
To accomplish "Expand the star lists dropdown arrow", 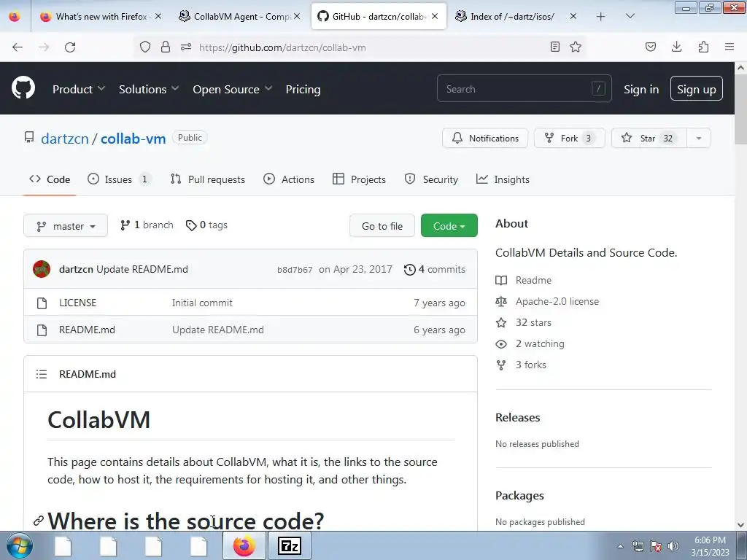I will coord(699,138).
